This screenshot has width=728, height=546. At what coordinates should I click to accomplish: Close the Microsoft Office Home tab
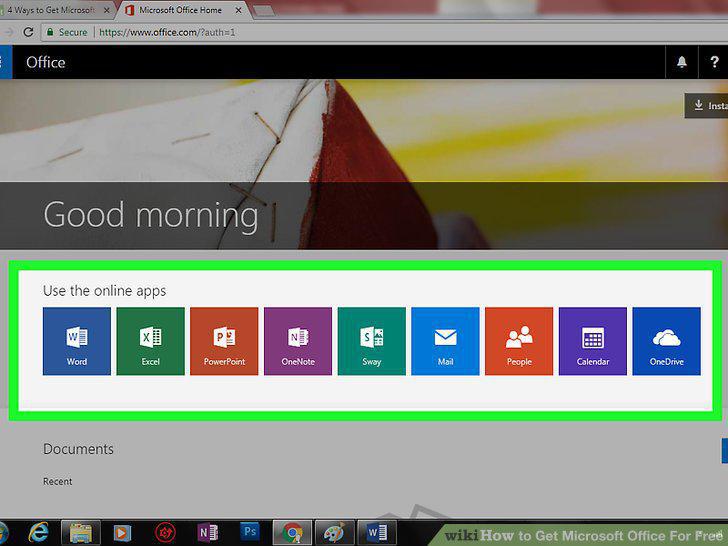(238, 10)
